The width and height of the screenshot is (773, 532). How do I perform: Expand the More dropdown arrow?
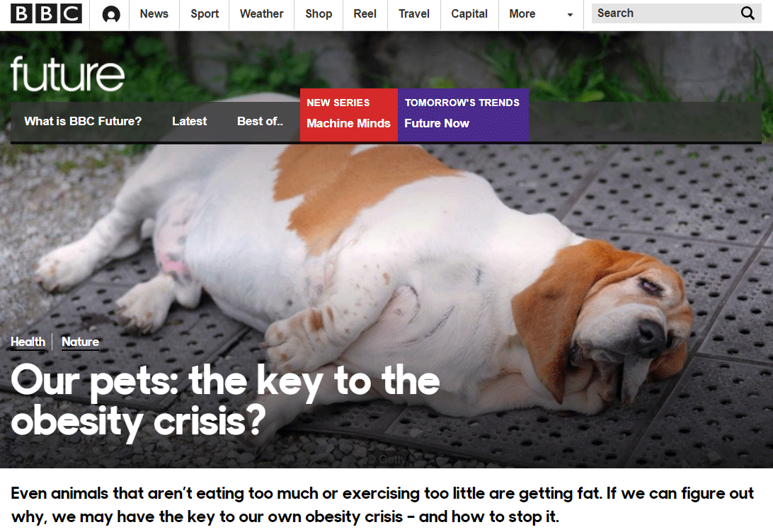tap(570, 15)
